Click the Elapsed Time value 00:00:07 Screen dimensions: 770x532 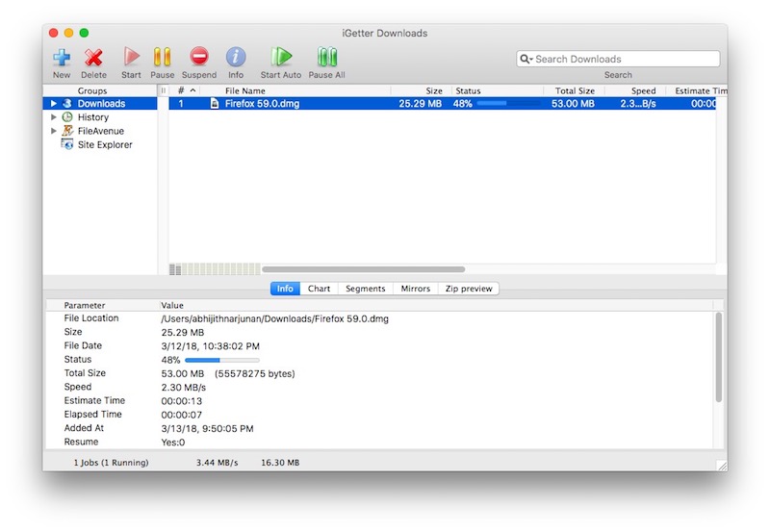point(182,415)
